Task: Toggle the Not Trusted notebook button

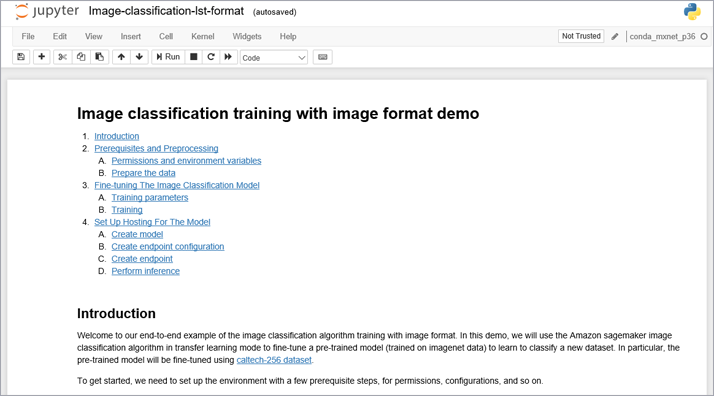Action: pos(581,36)
